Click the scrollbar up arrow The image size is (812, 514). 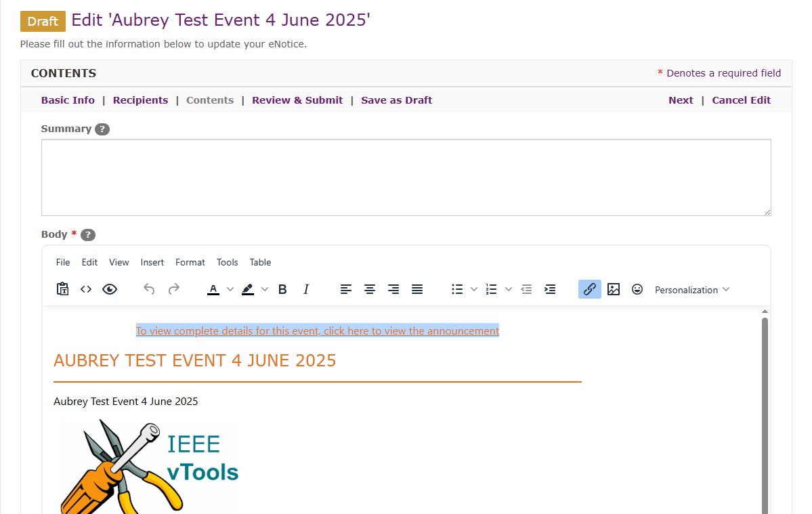coord(765,312)
